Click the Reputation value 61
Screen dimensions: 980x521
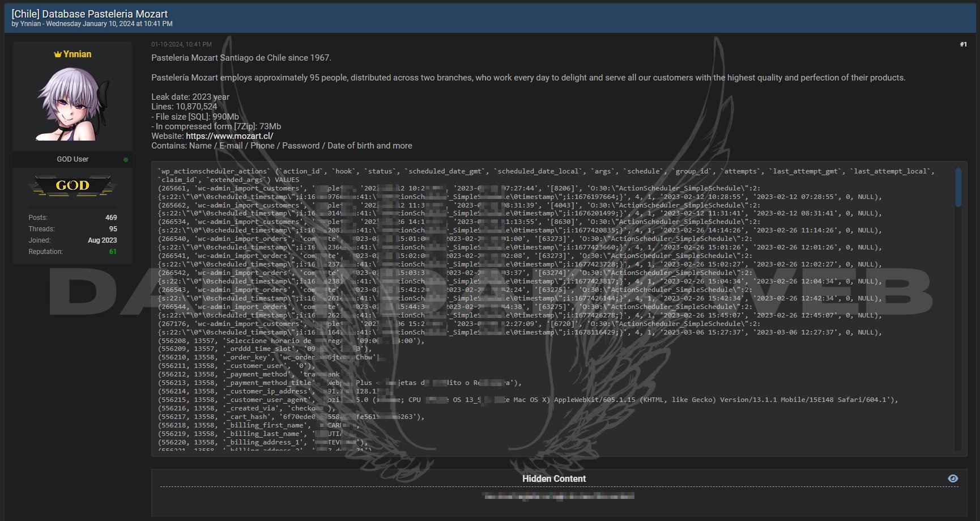point(113,252)
